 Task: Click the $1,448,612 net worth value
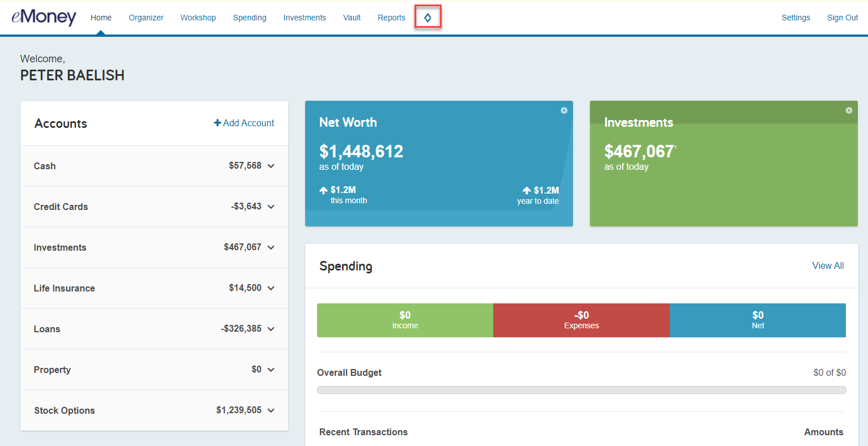tap(361, 151)
